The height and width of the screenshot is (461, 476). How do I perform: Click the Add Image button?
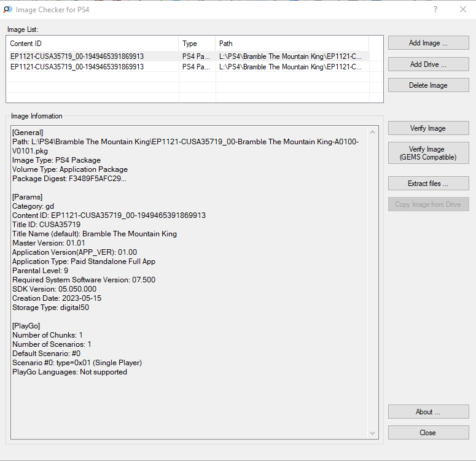[x=428, y=43]
